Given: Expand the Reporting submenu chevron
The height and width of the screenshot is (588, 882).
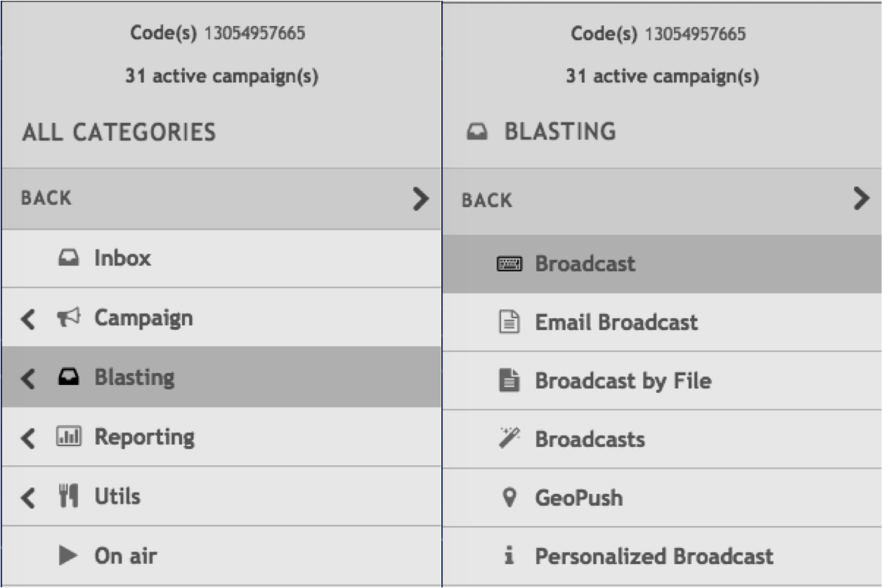Looking at the screenshot, I should [x=27, y=438].
